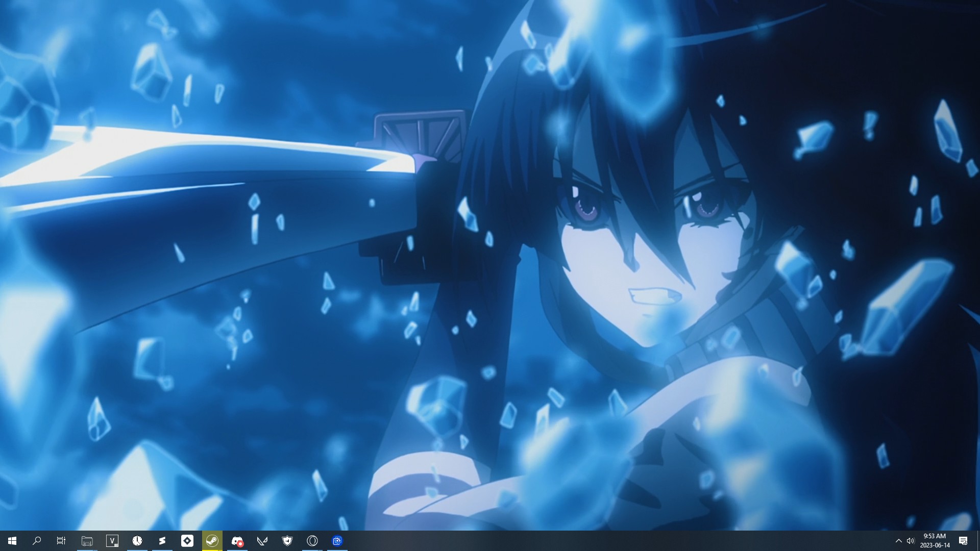Click Show Desktop strip at taskbar end
This screenshot has height=551, width=980.
point(978,541)
